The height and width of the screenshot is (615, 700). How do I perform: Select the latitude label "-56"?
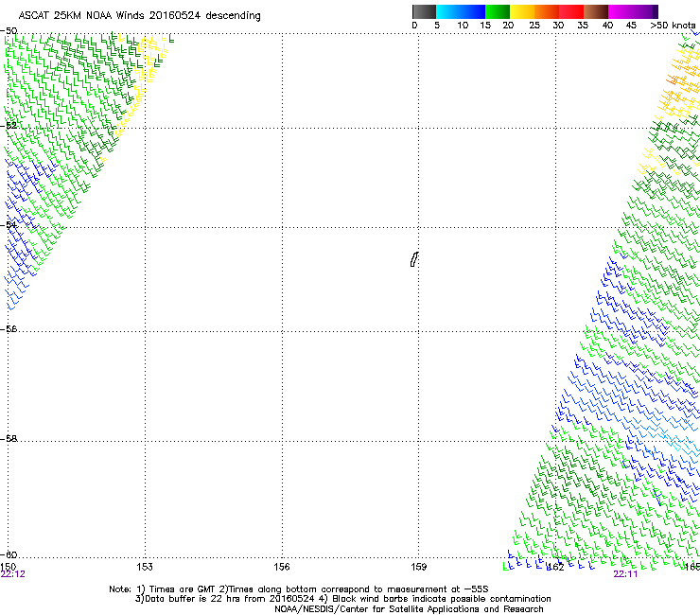[x=9, y=328]
